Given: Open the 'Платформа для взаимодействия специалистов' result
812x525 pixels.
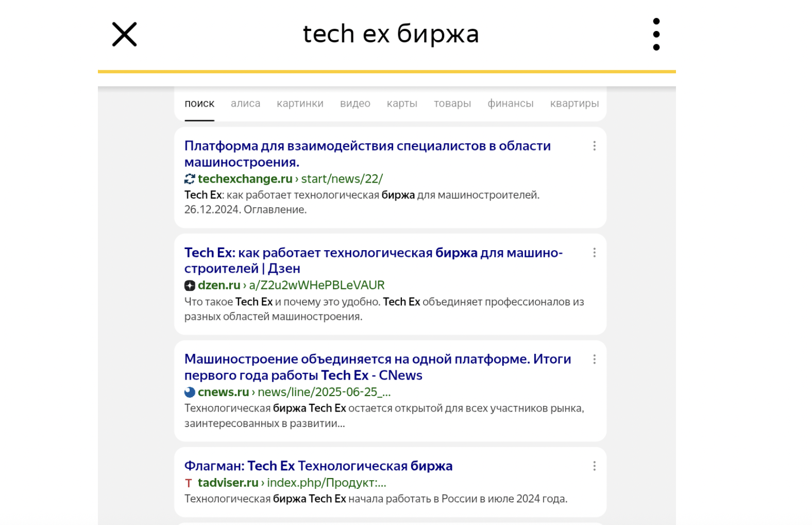Looking at the screenshot, I should coord(367,154).
